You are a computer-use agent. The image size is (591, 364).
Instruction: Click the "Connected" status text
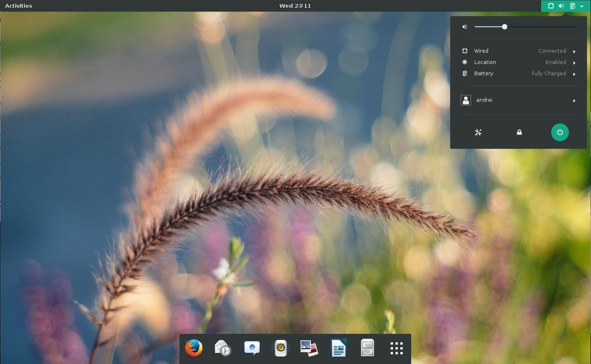pos(552,51)
